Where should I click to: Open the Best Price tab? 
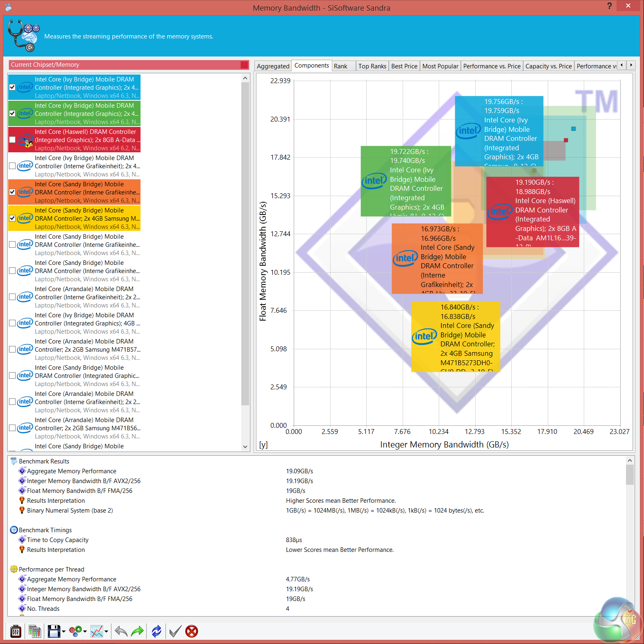(404, 66)
